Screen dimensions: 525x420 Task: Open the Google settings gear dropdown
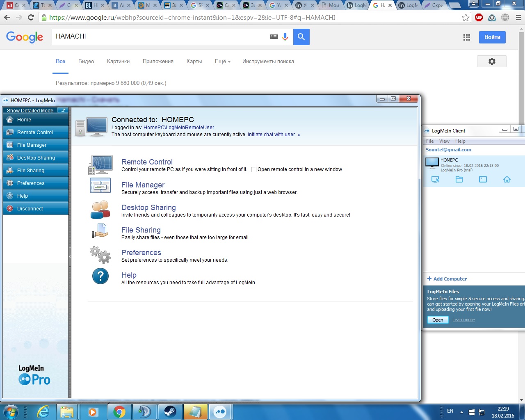point(491,61)
